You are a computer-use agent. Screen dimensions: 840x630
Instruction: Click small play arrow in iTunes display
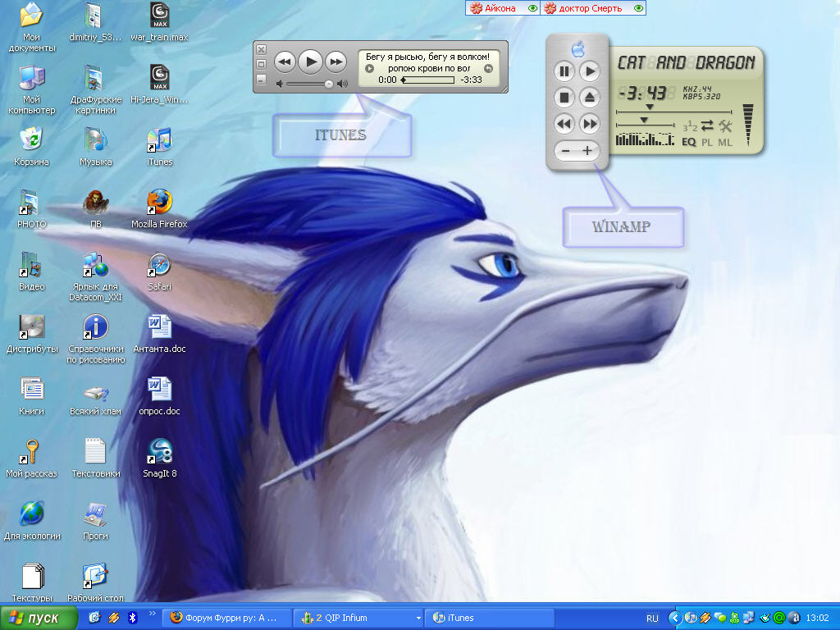(x=369, y=69)
